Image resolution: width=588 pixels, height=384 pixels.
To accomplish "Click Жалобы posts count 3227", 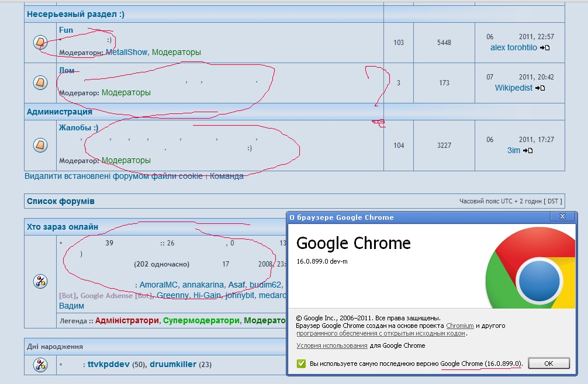I will [x=444, y=145].
